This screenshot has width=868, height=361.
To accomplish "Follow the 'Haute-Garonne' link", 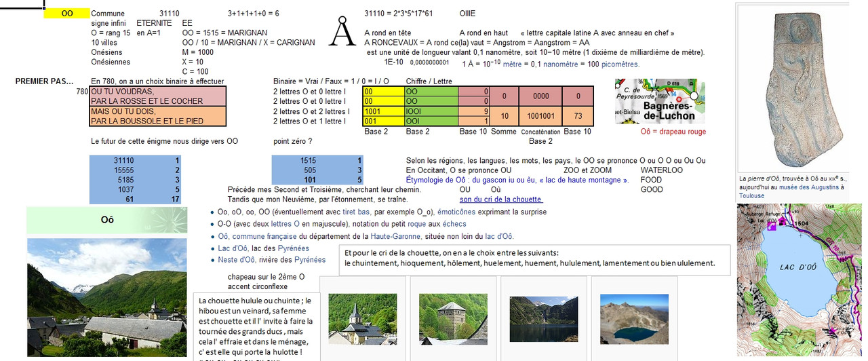I will tap(394, 236).
